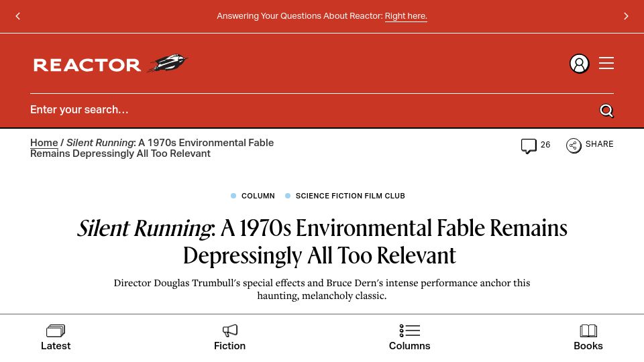Screen dimensions: 644x362
Task: Go to previous announcement with left arrow
Action: coord(17,16)
